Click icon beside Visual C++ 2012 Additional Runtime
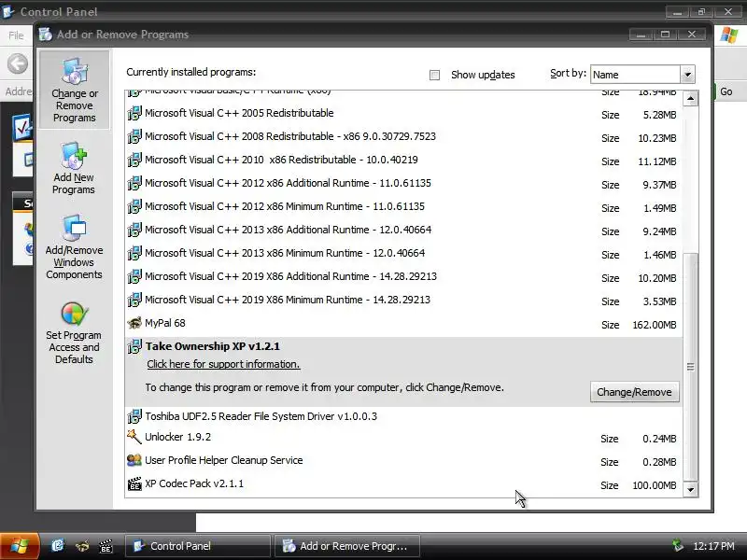The height and width of the screenshot is (560, 747). point(134,183)
